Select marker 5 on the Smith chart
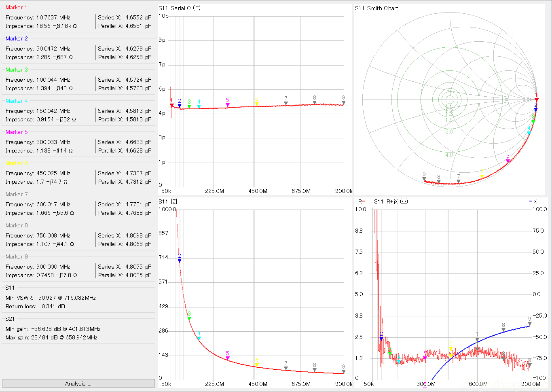Screen dimensions: 552x392 point(508,161)
